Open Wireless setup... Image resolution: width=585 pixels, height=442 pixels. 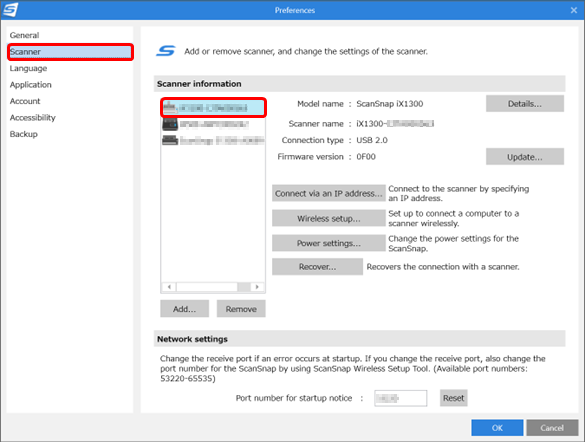(x=329, y=218)
